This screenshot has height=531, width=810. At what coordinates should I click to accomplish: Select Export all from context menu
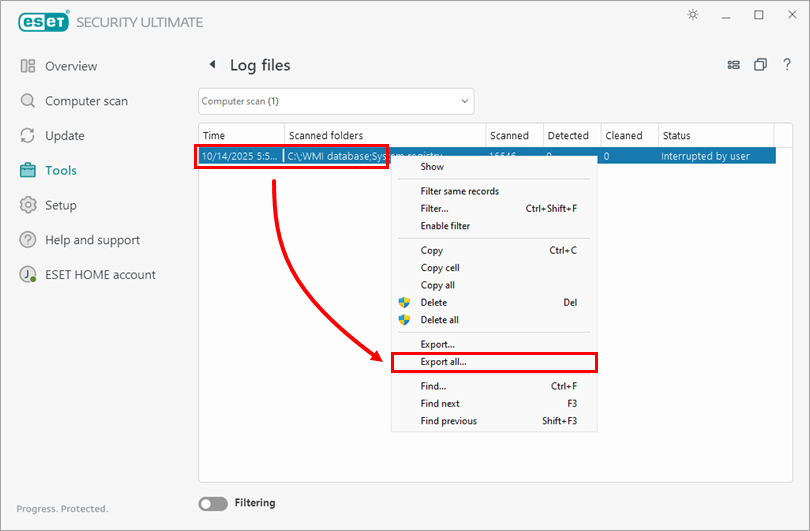[443, 362]
